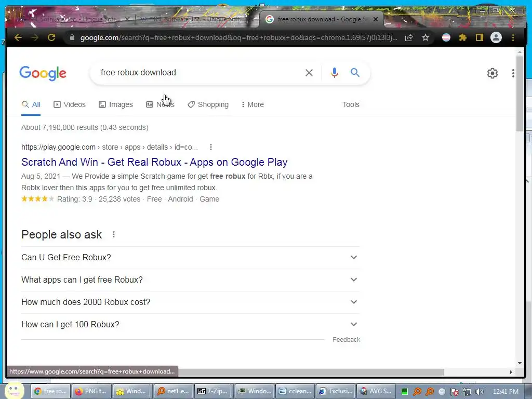Click the padlock site info icon
532x399 pixels.
72,37
